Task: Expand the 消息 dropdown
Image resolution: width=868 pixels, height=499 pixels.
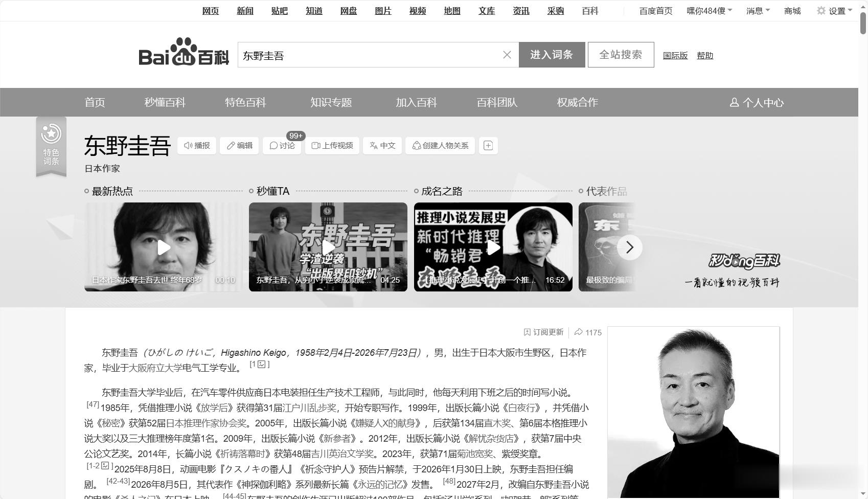Action: 758,11
